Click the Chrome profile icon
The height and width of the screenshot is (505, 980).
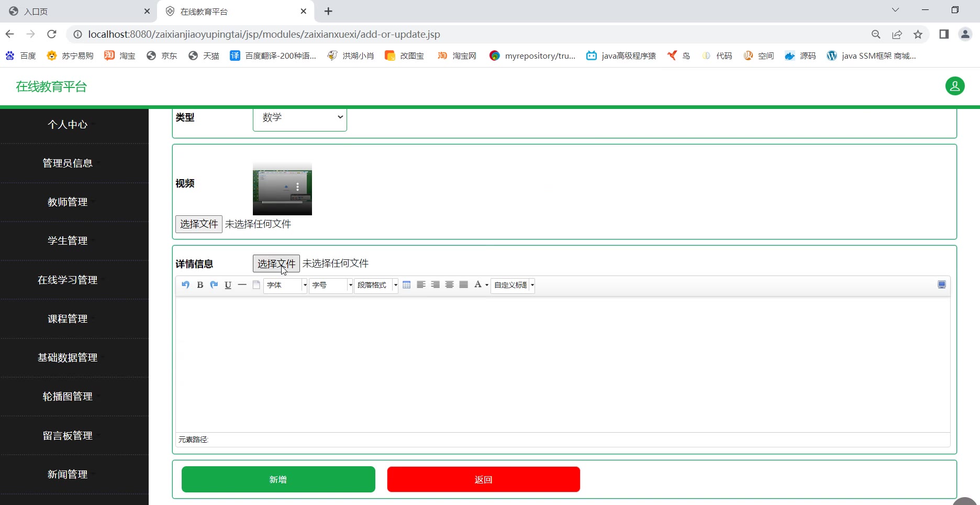[x=965, y=34]
